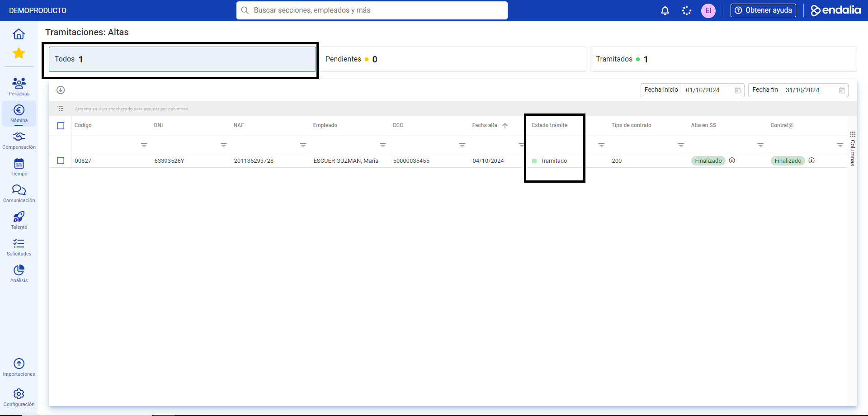Click DNI value 63393526Y

[x=170, y=161]
